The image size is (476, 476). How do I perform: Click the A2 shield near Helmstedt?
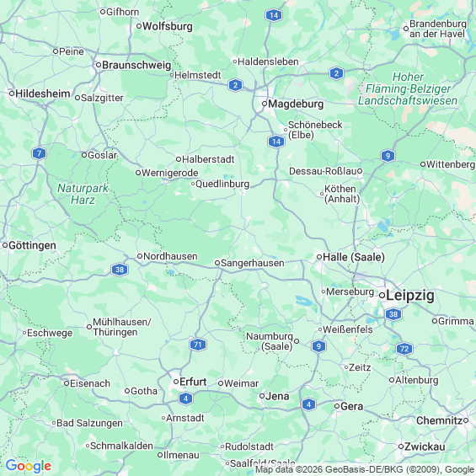236,85
